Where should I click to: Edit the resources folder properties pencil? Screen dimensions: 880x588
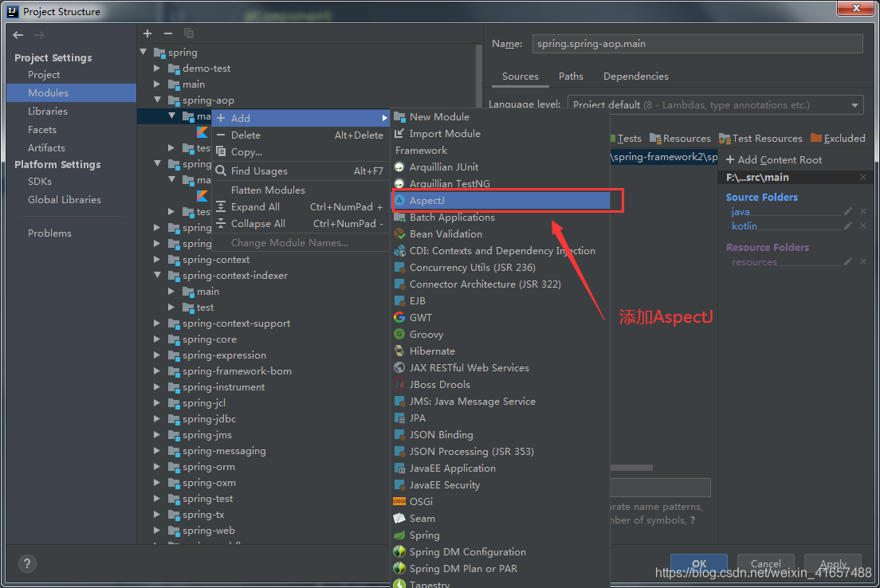pos(848,261)
